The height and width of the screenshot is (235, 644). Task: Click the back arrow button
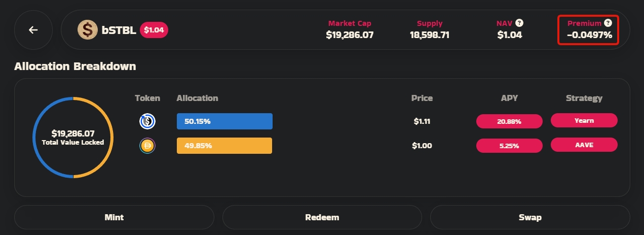33,30
